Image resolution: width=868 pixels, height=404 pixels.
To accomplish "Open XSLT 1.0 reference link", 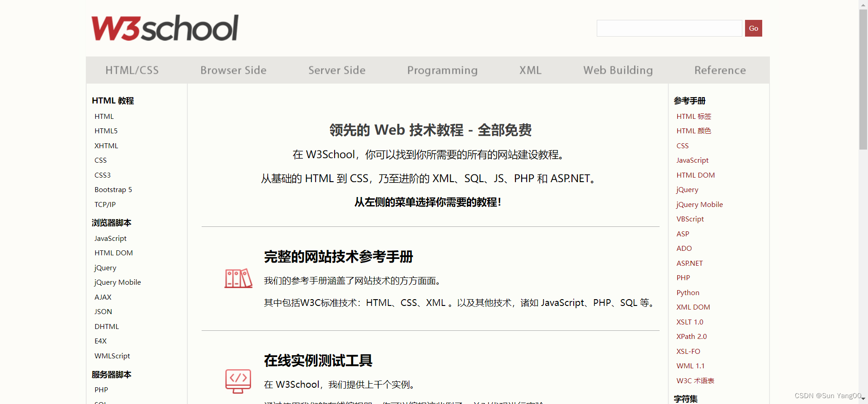I will (690, 322).
